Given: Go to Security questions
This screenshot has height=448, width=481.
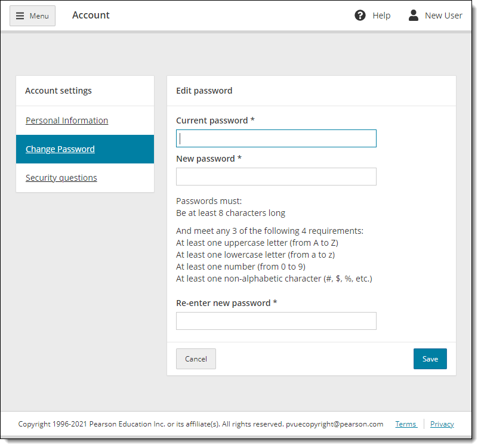Looking at the screenshot, I should 61,178.
